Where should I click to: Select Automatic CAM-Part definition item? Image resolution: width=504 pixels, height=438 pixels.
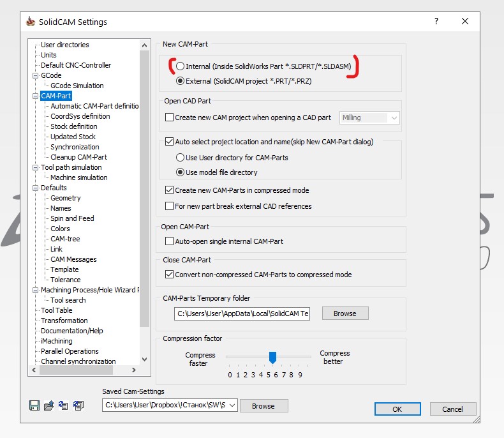pos(94,106)
